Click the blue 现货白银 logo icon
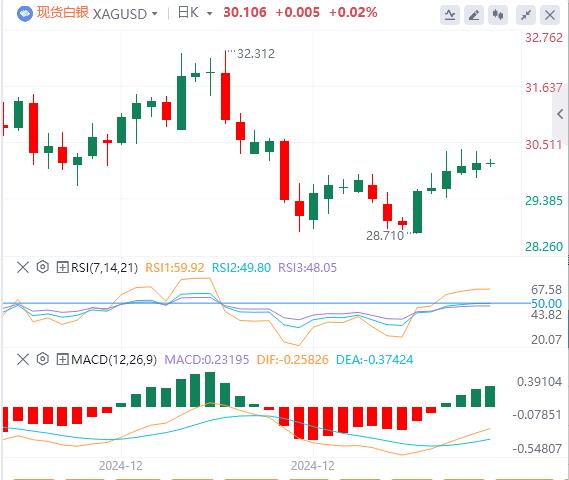569x480 pixels. (25, 13)
